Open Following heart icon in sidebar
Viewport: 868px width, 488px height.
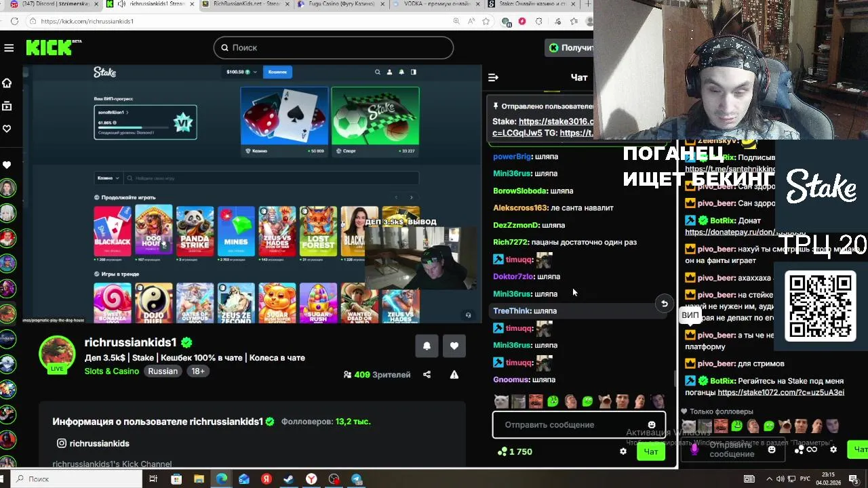coord(7,129)
